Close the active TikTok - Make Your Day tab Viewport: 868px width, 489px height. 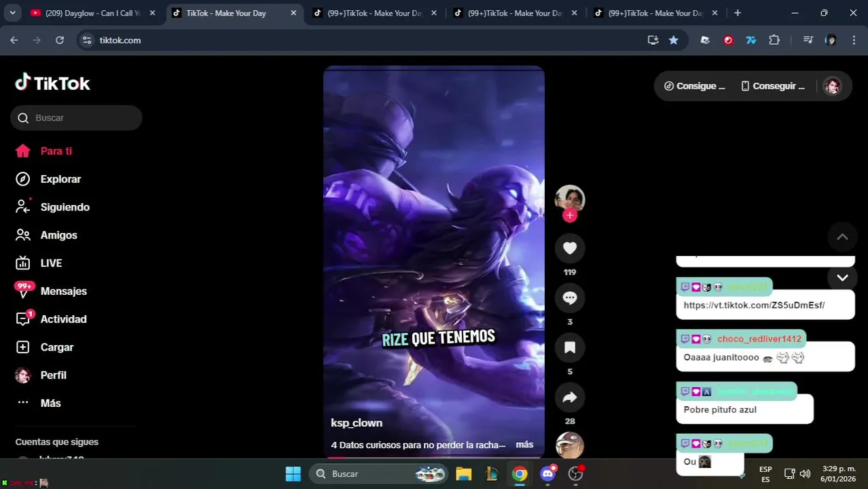pyautogui.click(x=293, y=13)
